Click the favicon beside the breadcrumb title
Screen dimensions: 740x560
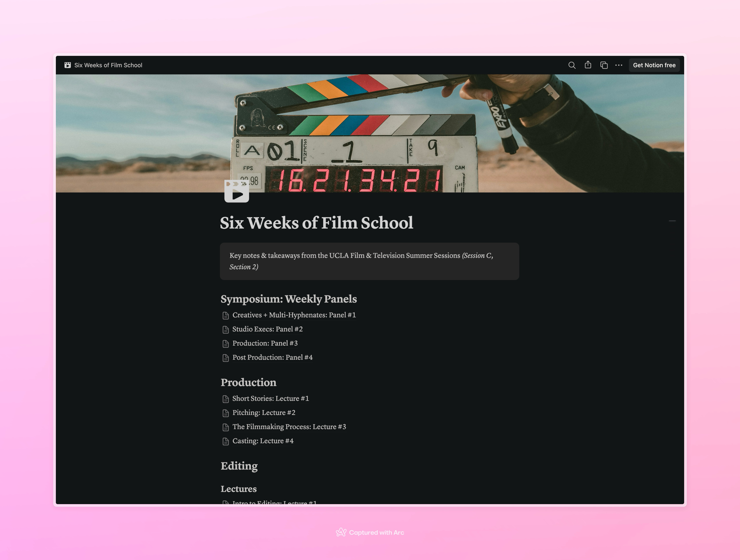pyautogui.click(x=68, y=65)
